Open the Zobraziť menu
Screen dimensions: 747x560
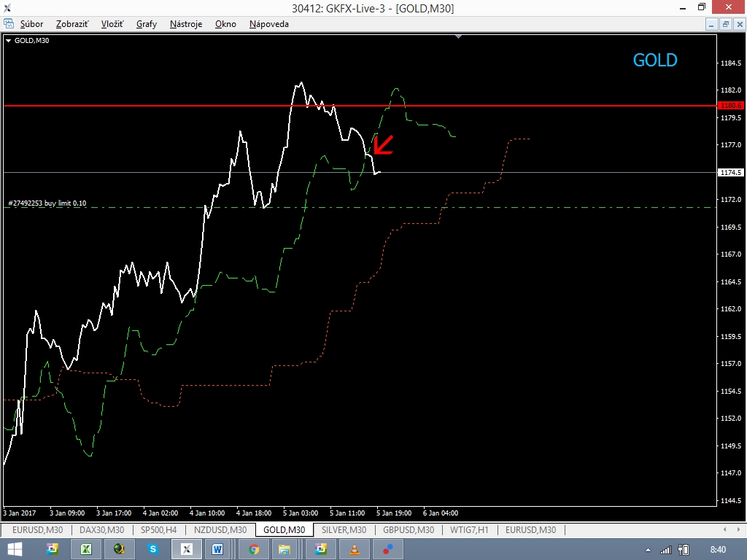(72, 24)
